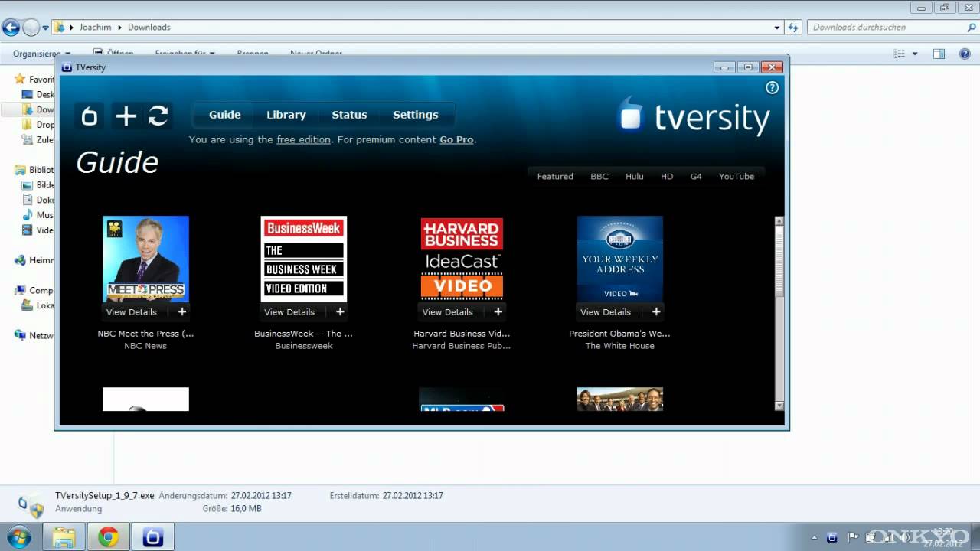Select the Hulu guide category

tap(635, 176)
